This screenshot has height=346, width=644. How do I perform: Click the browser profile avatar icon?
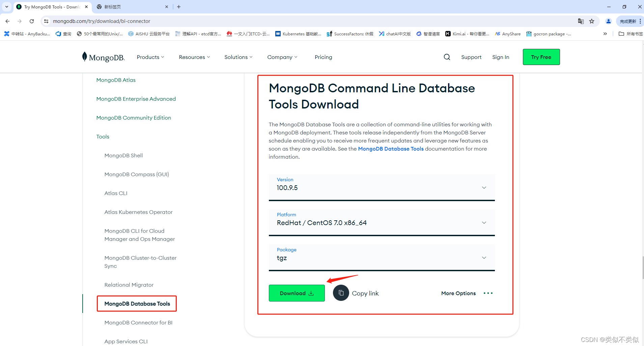[x=608, y=21]
